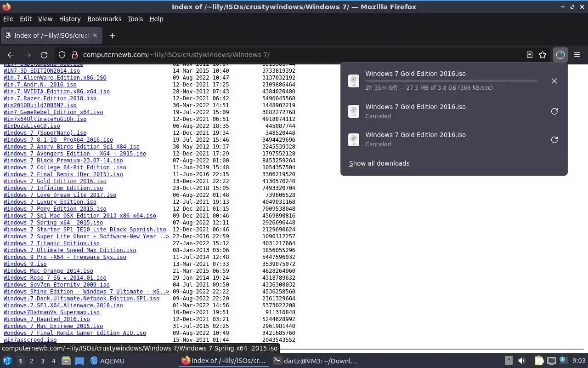Open Win.7.AlienWare.Edition.x86.ISO link

pyautogui.click(x=55, y=78)
